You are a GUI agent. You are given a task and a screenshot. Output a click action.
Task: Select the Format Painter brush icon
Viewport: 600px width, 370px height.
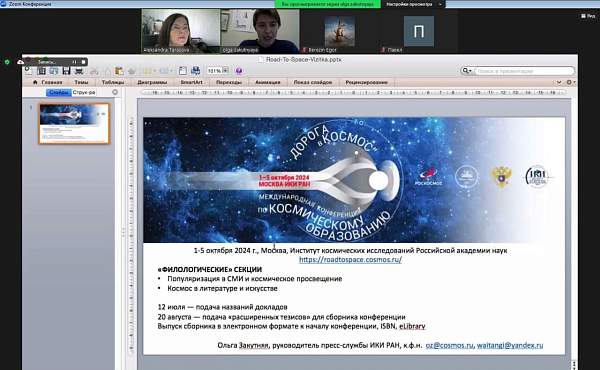[132, 71]
